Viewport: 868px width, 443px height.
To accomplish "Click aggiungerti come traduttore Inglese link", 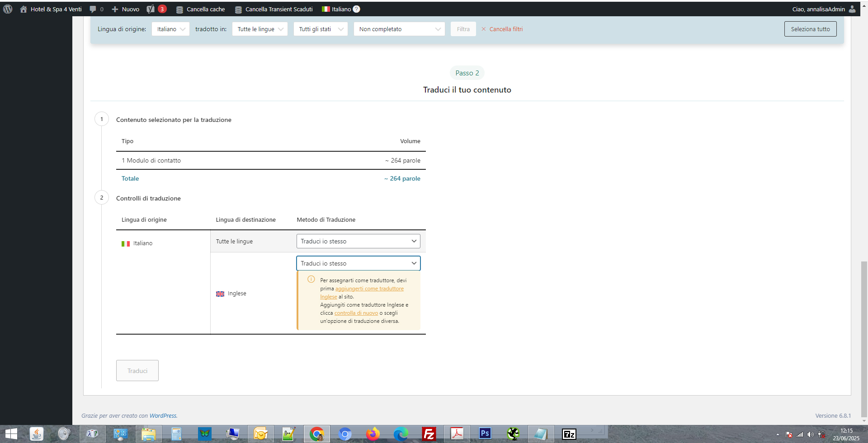I will click(x=369, y=289).
